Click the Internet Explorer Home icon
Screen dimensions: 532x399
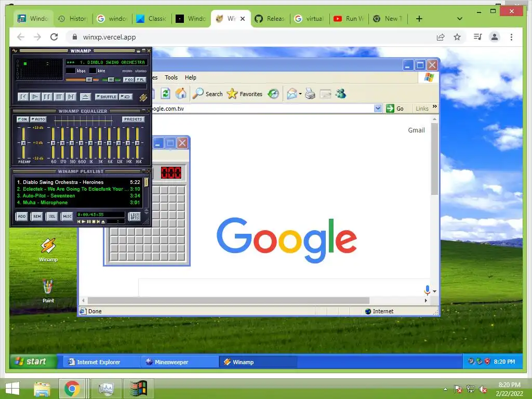pyautogui.click(x=181, y=94)
